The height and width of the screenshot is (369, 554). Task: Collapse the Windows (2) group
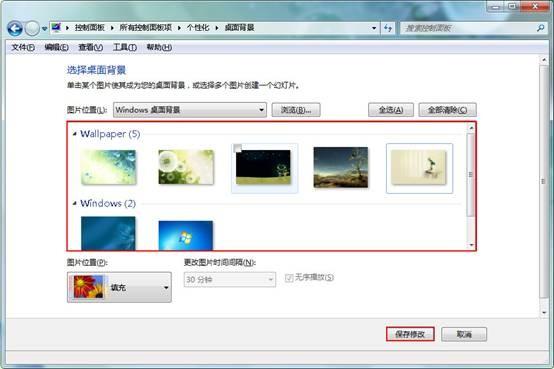click(x=75, y=203)
